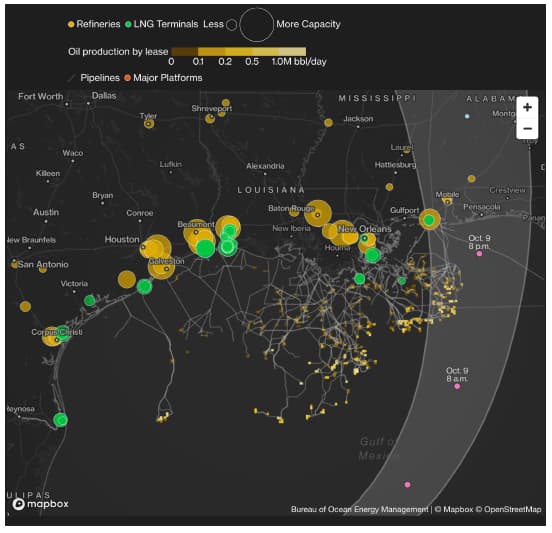Click the Houston city label
This screenshot has height=533, width=552.
122,239
